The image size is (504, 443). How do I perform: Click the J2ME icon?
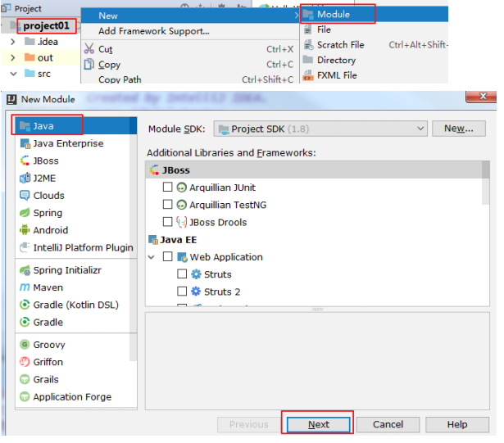tap(25, 178)
